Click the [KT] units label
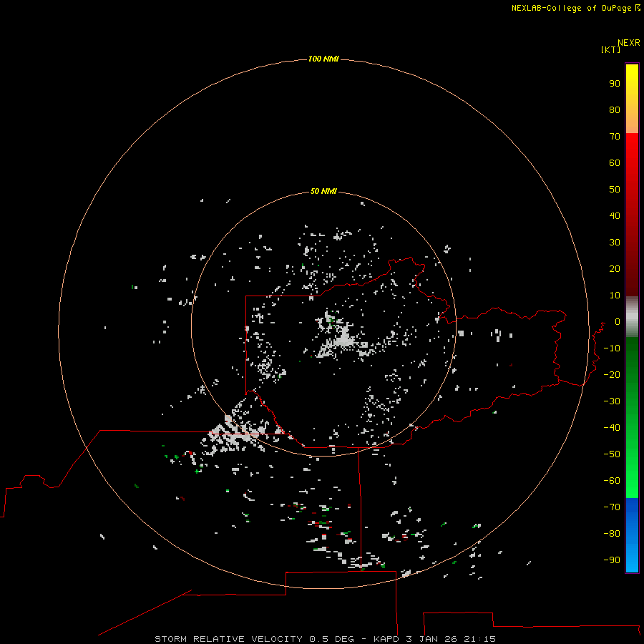 coord(611,49)
